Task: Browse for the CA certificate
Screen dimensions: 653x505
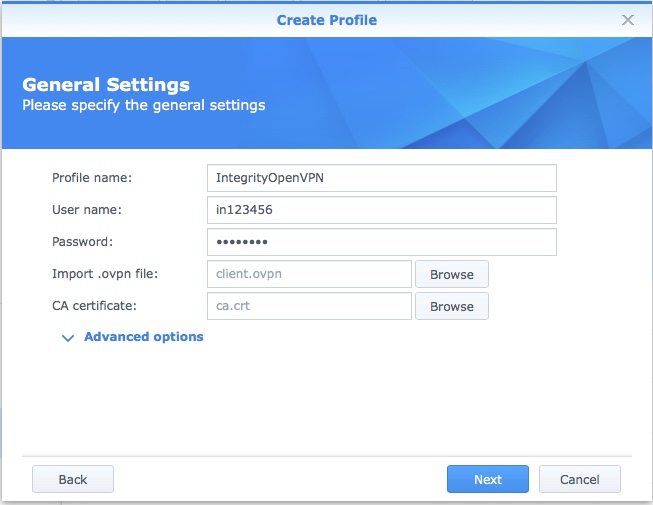Action: [451, 306]
